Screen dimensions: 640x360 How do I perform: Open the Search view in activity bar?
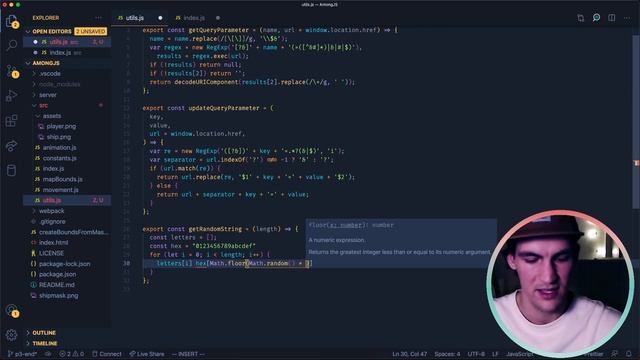[12, 45]
